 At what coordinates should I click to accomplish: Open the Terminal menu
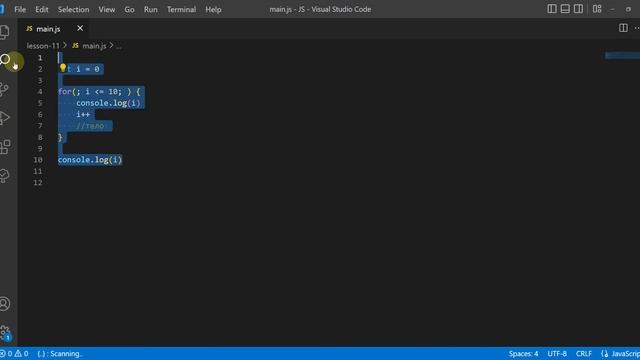coord(181,9)
